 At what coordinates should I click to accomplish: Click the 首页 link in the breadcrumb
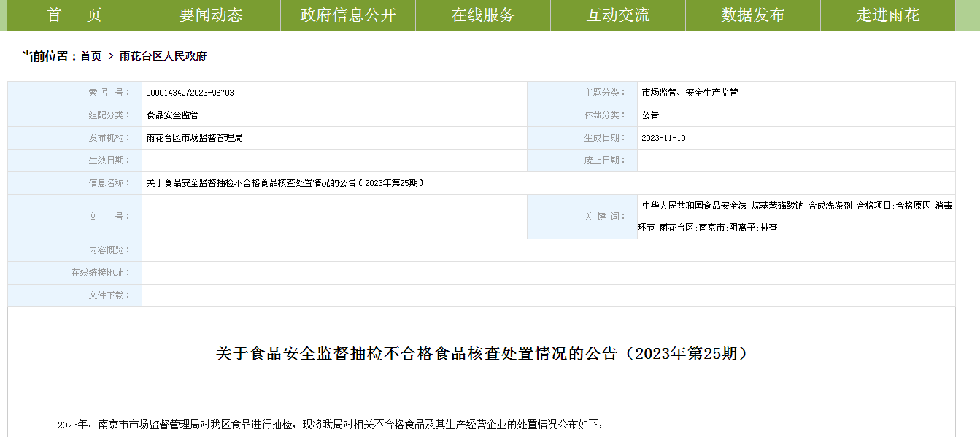pyautogui.click(x=90, y=56)
